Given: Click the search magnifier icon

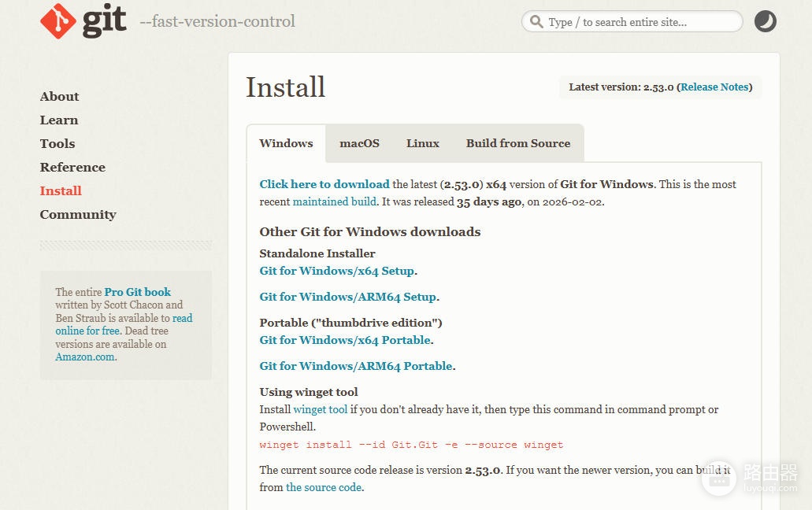Looking at the screenshot, I should coord(536,22).
